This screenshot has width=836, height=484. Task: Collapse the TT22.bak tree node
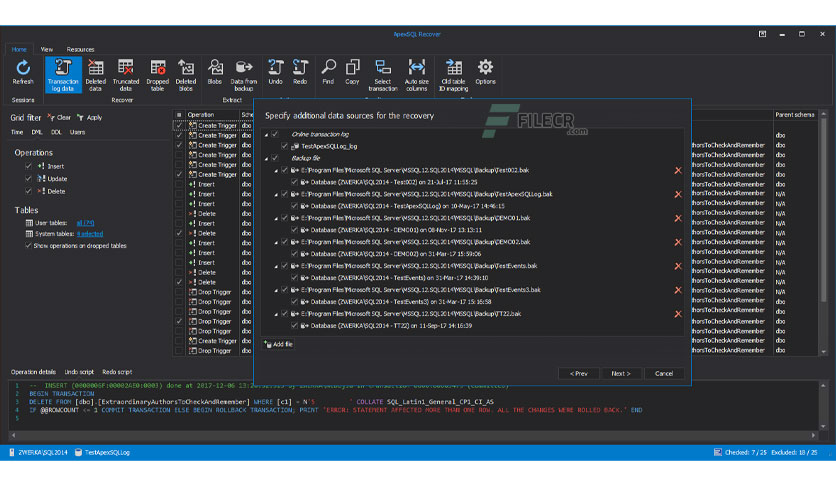tap(276, 314)
